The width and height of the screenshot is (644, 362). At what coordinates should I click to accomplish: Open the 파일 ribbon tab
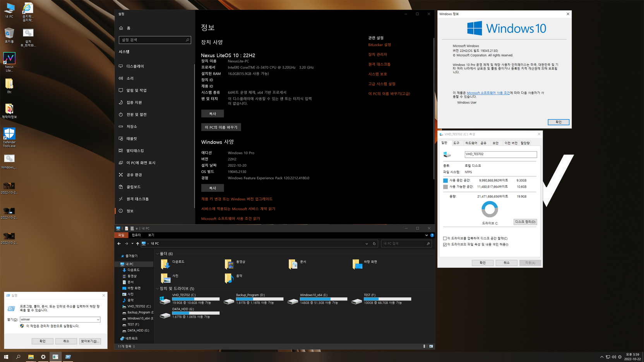click(121, 235)
